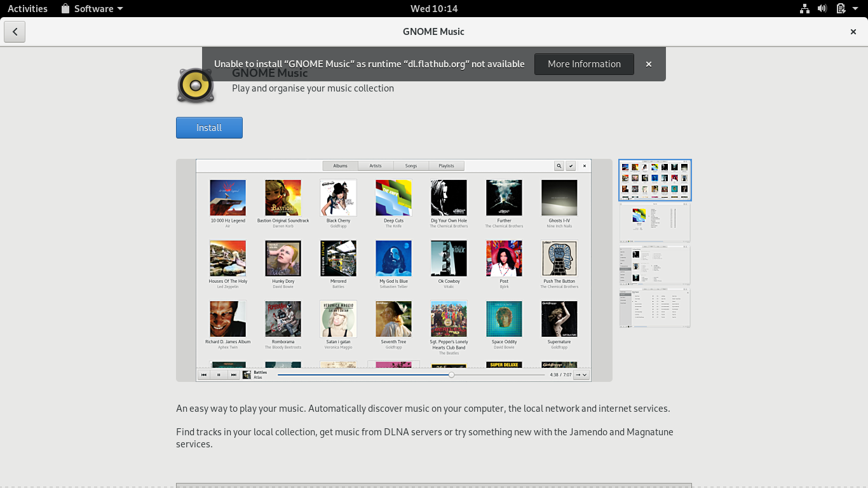Viewport: 868px width, 488px height.
Task: Click the repeat mode dropdown in screenshot
Action: [x=581, y=375]
